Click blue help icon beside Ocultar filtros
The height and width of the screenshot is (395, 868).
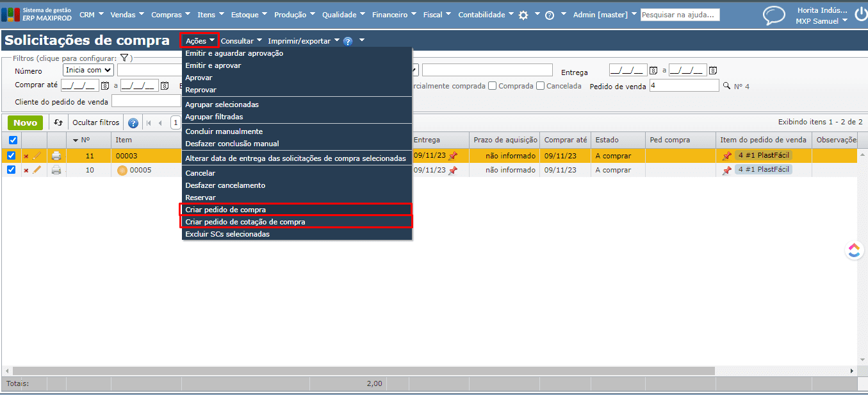tap(133, 123)
